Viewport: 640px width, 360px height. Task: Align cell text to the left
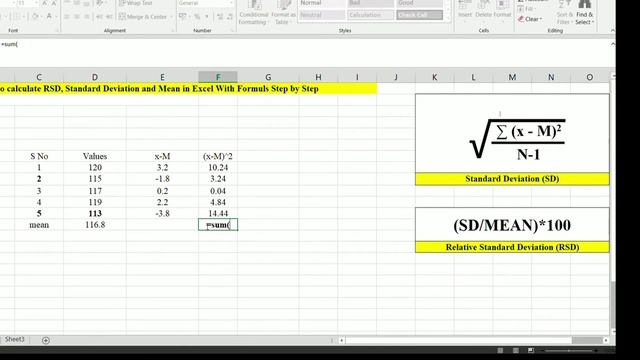pos(67,16)
